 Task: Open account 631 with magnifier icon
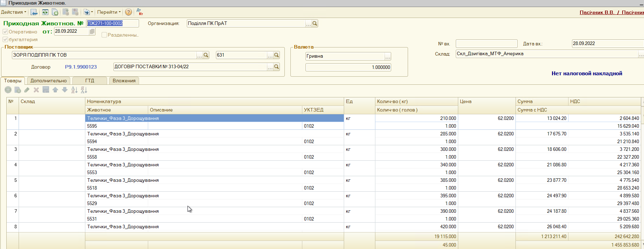277,55
